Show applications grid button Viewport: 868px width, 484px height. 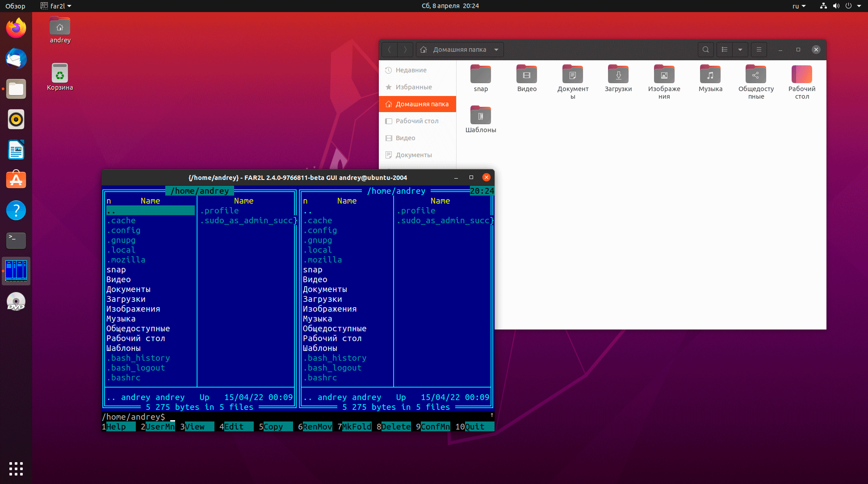pos(16,468)
